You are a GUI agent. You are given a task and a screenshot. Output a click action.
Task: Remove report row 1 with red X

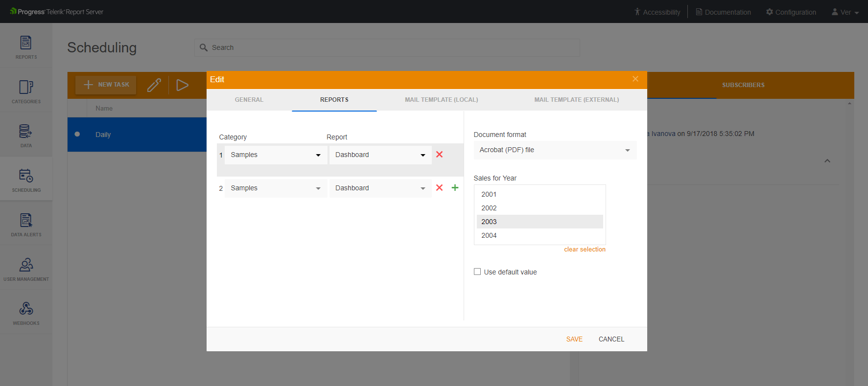click(x=439, y=155)
